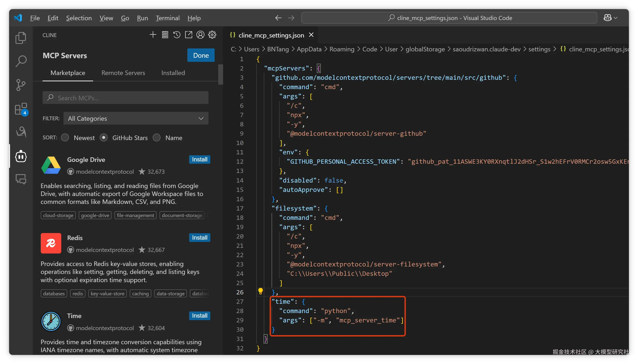Click the Cline robot icon in activity bar
The width and height of the screenshot is (638, 364).
21,156
